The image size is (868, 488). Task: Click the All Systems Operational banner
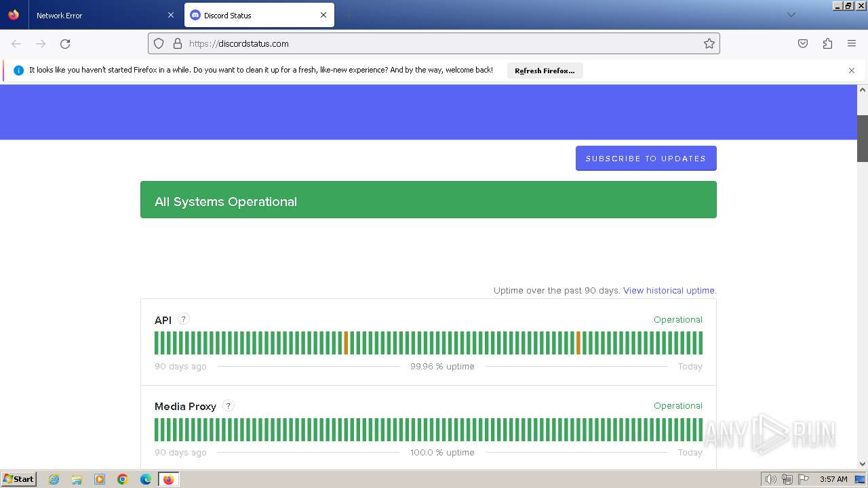tap(429, 200)
